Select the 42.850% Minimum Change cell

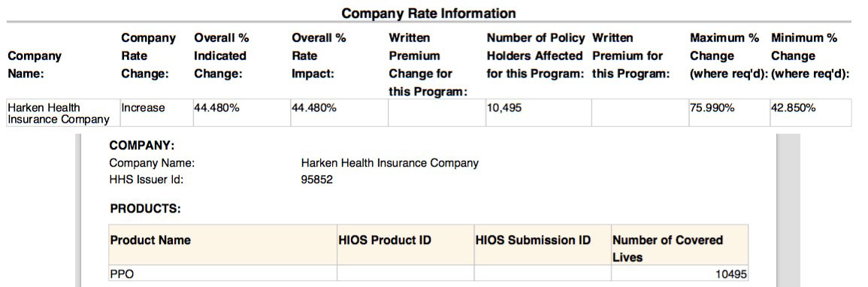click(810, 113)
